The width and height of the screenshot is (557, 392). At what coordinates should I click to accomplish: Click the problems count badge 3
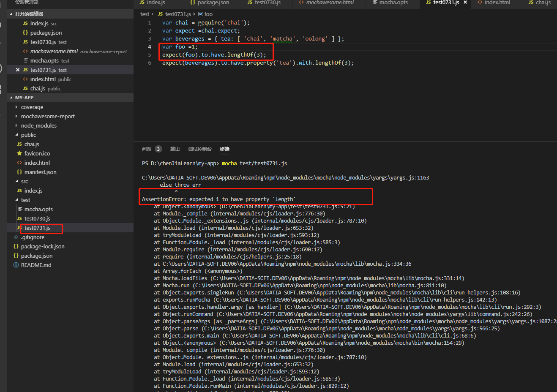pyautogui.click(x=158, y=149)
